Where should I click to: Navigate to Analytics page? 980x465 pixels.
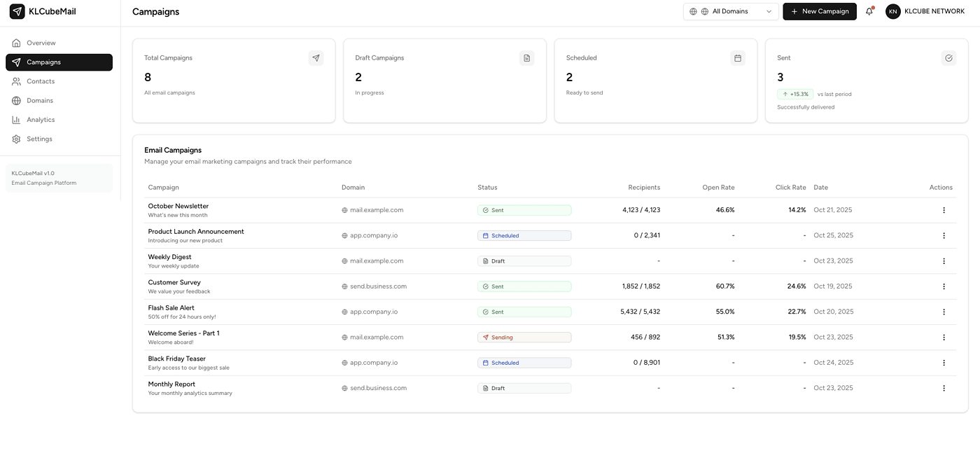[x=41, y=120]
